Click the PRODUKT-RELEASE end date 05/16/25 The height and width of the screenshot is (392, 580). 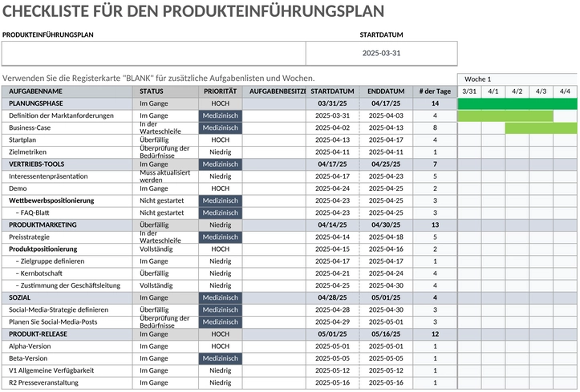tap(386, 334)
